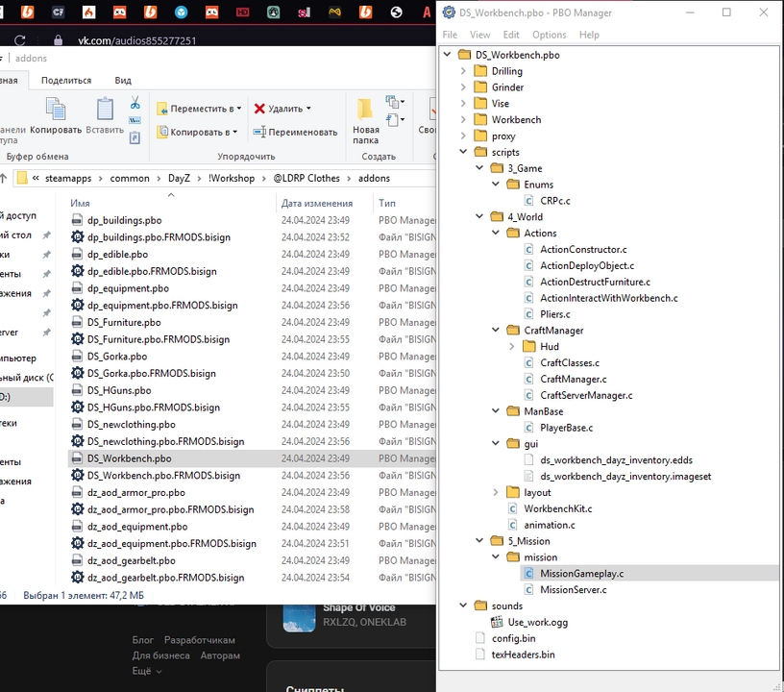This screenshot has width=784, height=692.
Task: Click the CRPc.c script file icon
Action: (x=528, y=201)
